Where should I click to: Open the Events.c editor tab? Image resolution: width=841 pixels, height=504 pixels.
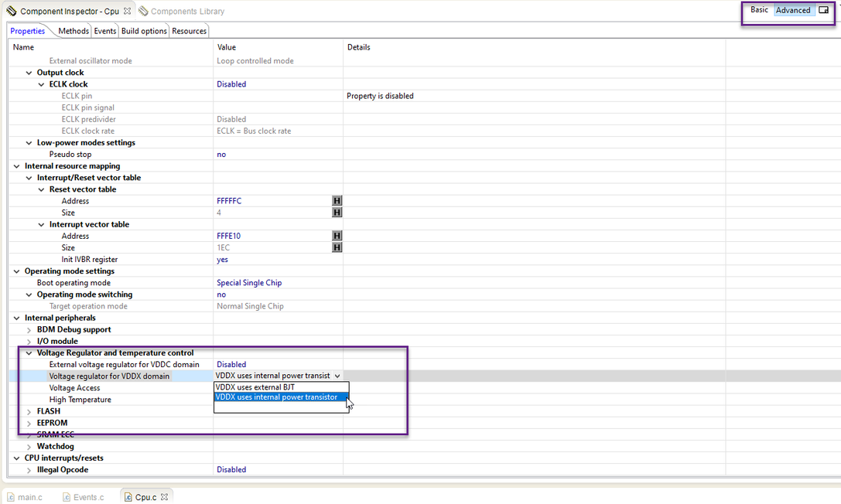point(88,497)
